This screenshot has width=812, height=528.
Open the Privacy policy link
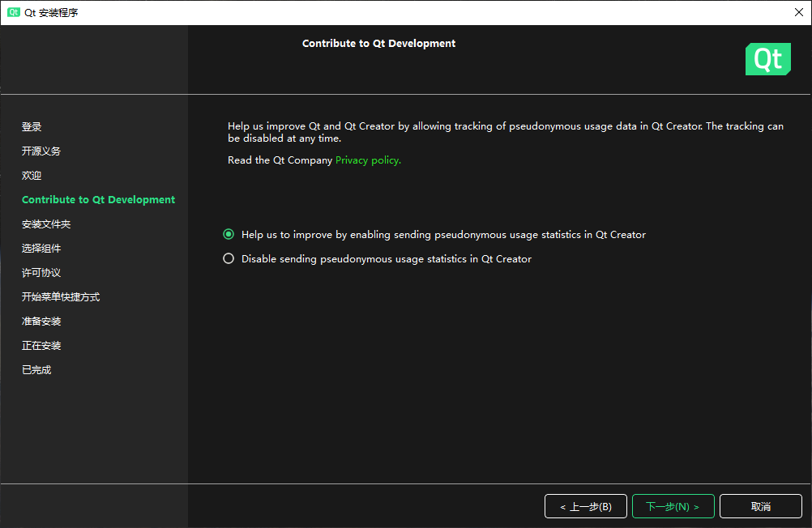[368, 160]
